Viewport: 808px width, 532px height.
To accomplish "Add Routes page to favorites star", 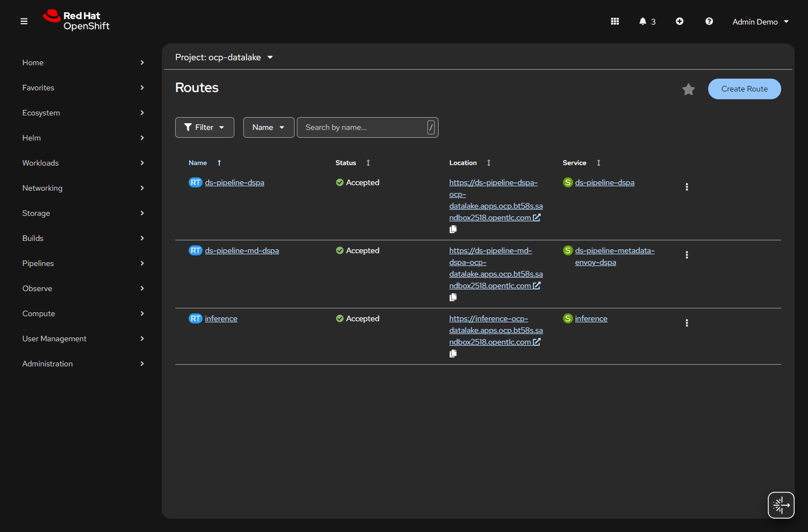I will [689, 89].
